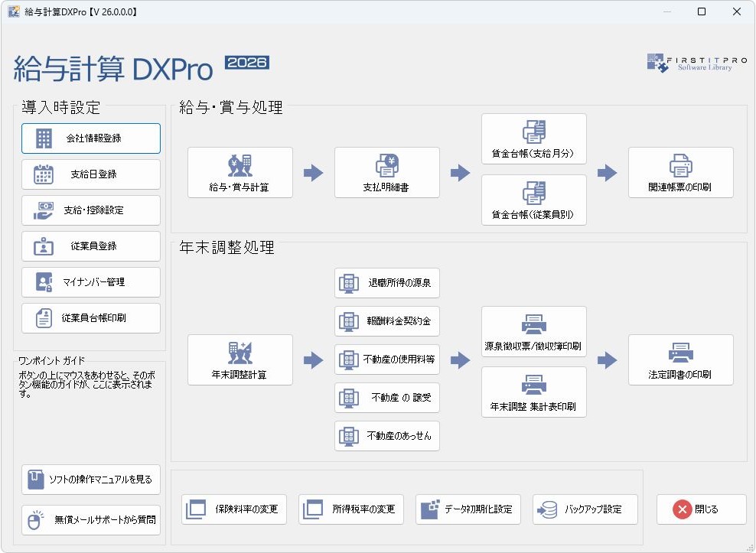
Task: Open 年末調整計算 icon button
Action: [240, 353]
